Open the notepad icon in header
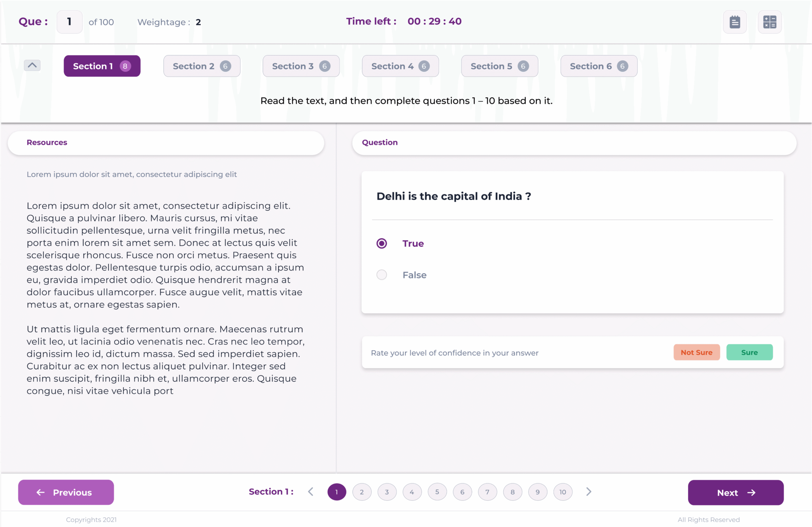812x527 pixels. pos(735,22)
